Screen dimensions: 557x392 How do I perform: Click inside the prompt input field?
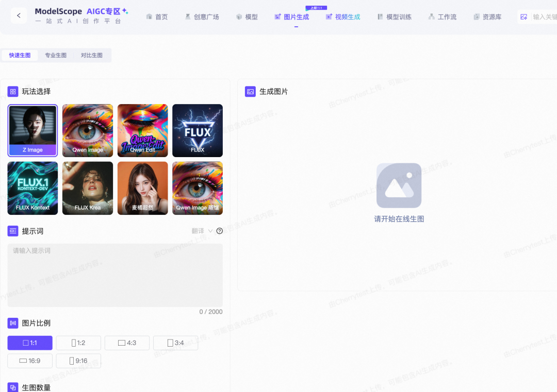(114, 276)
